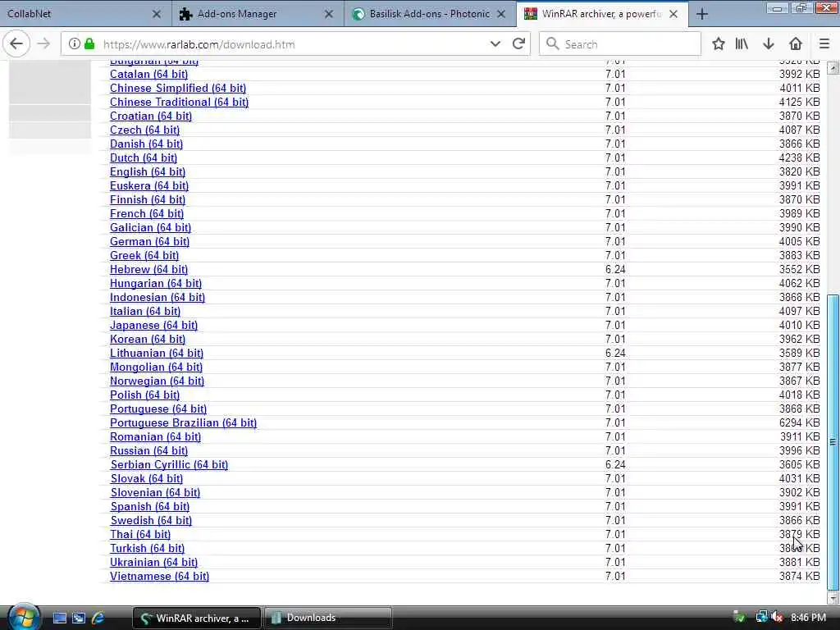Viewport: 840px width, 630px height.
Task: Open the Windows Start orb
Action: pyautogui.click(x=22, y=617)
